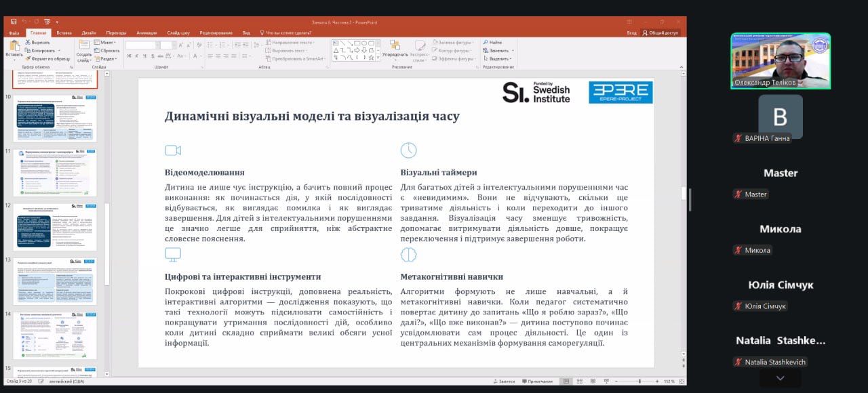Click Общий доступ share button
The image size is (868, 393).
(x=660, y=33)
